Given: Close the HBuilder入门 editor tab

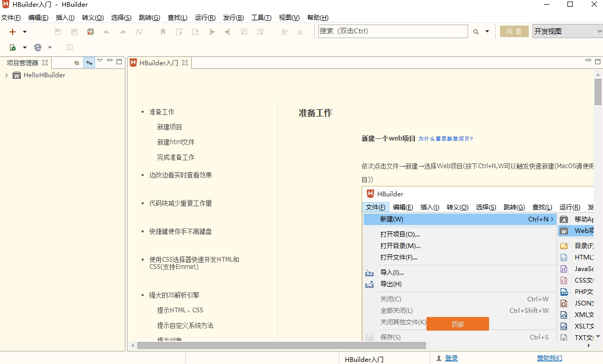Looking at the screenshot, I should coord(185,63).
